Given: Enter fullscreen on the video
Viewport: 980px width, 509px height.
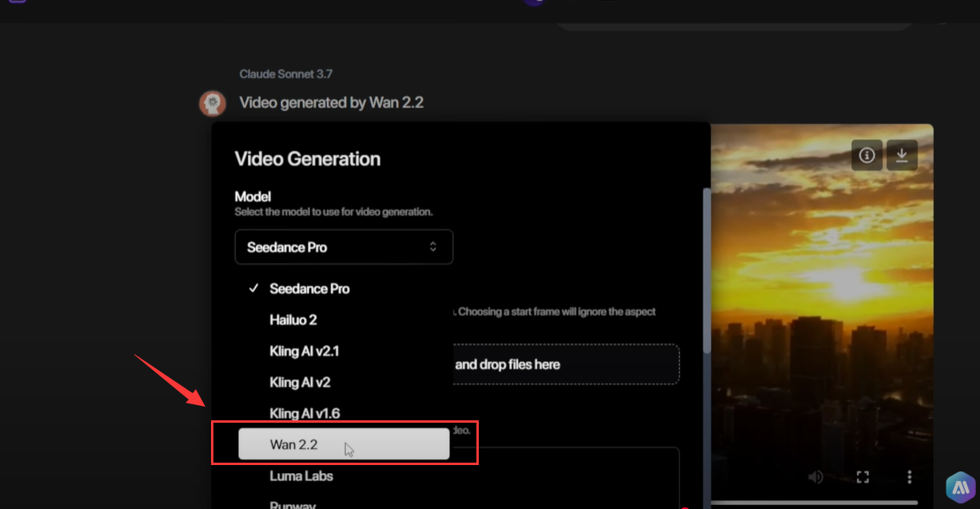Looking at the screenshot, I should 862,477.
